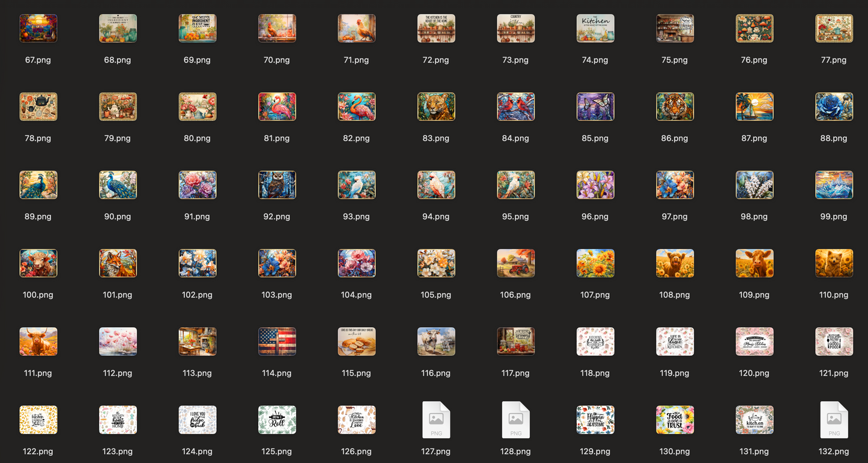Select the red tractor thumbnail 106.png
868x463 pixels.
(515, 263)
